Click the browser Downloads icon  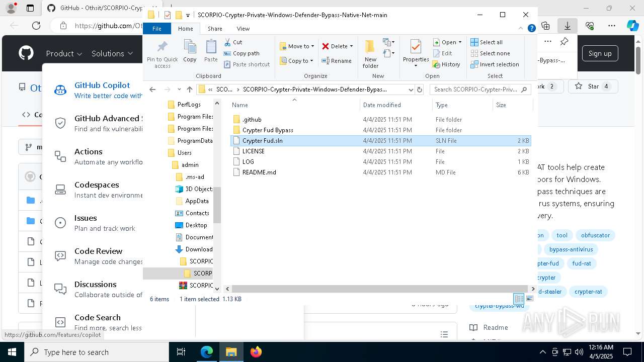pos(568,25)
